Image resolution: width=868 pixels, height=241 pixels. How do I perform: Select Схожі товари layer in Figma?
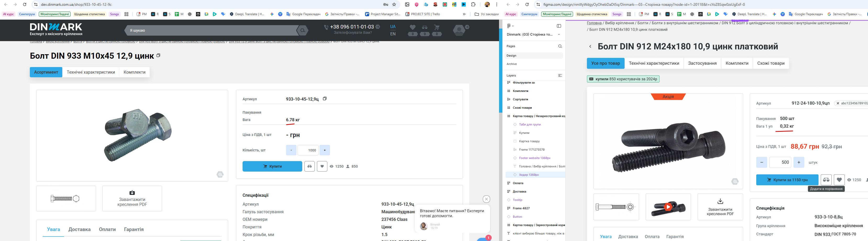522,108
